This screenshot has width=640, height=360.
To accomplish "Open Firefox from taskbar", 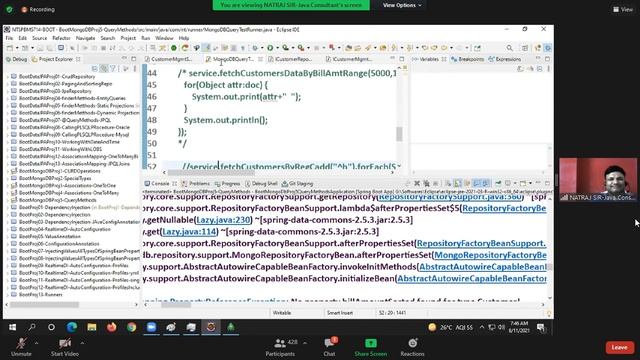I will tap(111, 327).
